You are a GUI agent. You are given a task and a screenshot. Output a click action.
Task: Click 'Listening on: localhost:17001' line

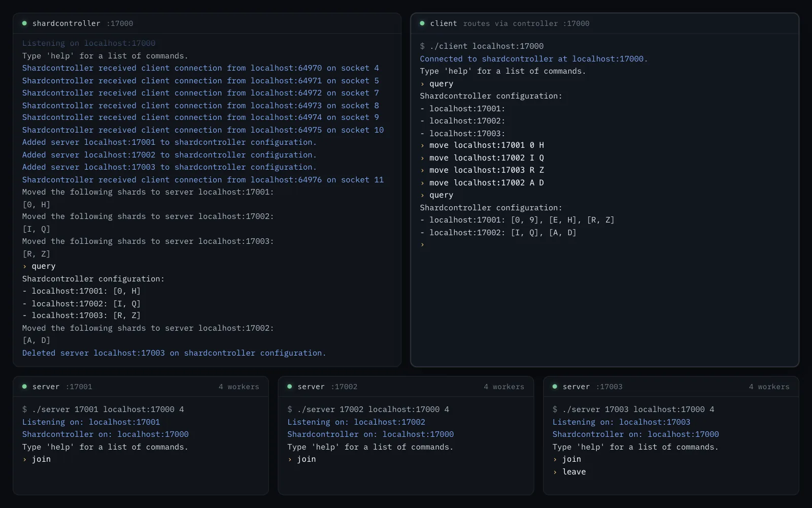91,422
